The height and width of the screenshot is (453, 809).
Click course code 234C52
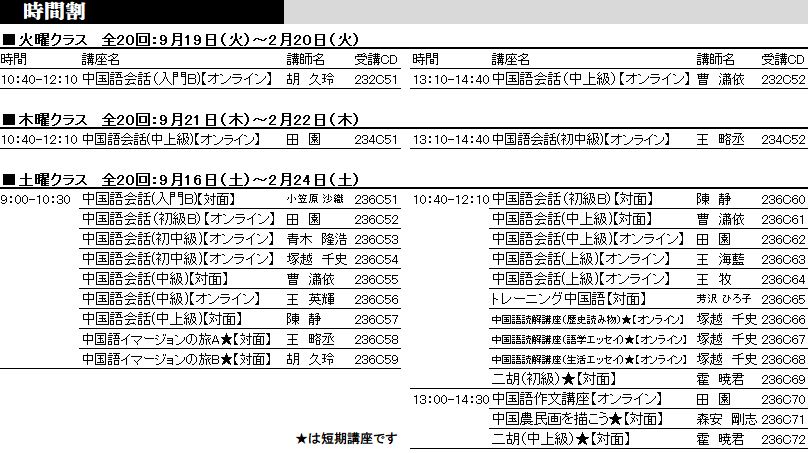(783, 139)
